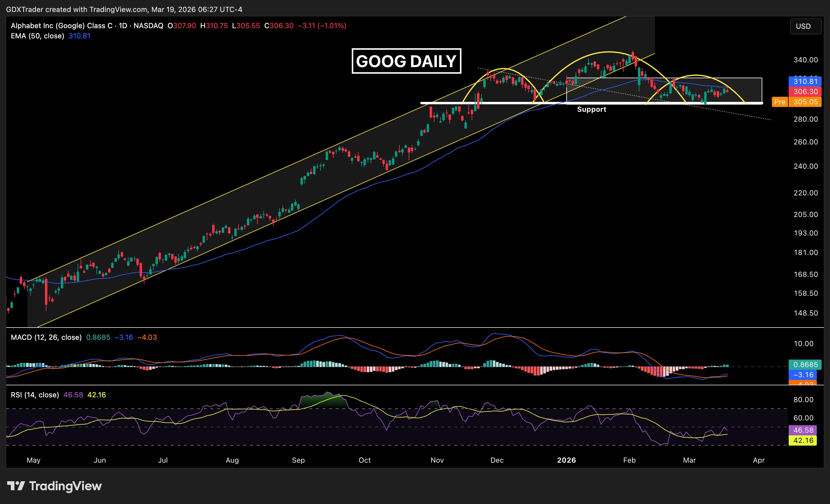Select the GOOG DAILY title box

pos(406,61)
